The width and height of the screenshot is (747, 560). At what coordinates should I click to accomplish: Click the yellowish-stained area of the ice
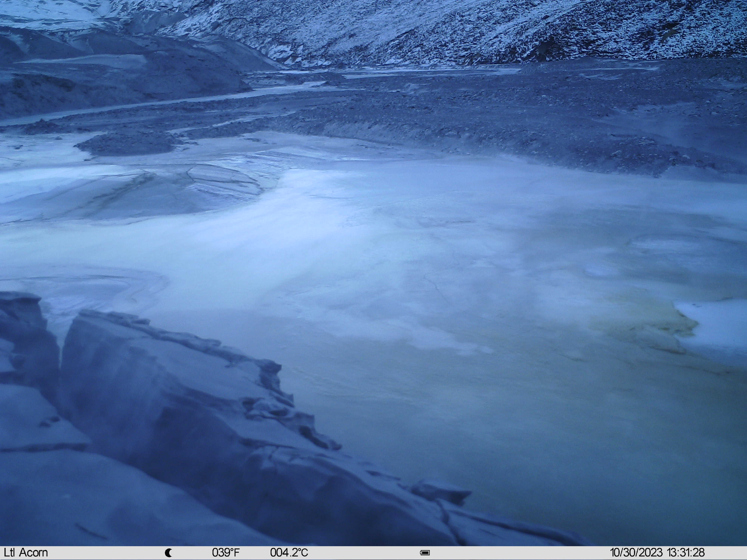[642, 327]
